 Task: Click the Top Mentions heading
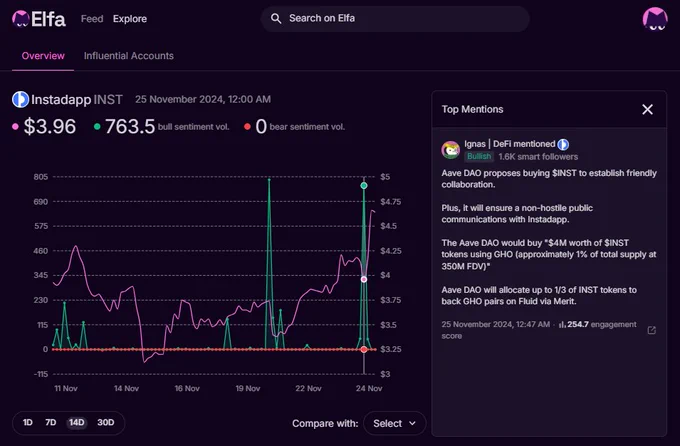click(x=472, y=109)
